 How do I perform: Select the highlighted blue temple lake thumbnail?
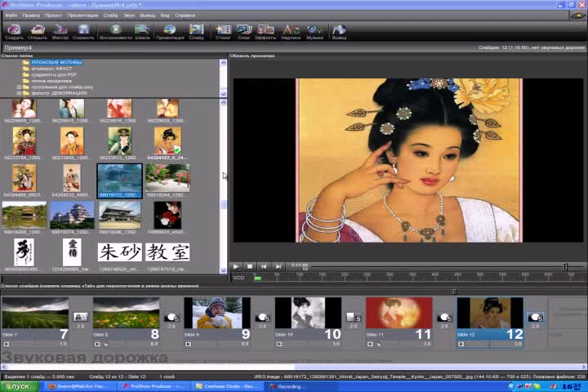(119, 180)
